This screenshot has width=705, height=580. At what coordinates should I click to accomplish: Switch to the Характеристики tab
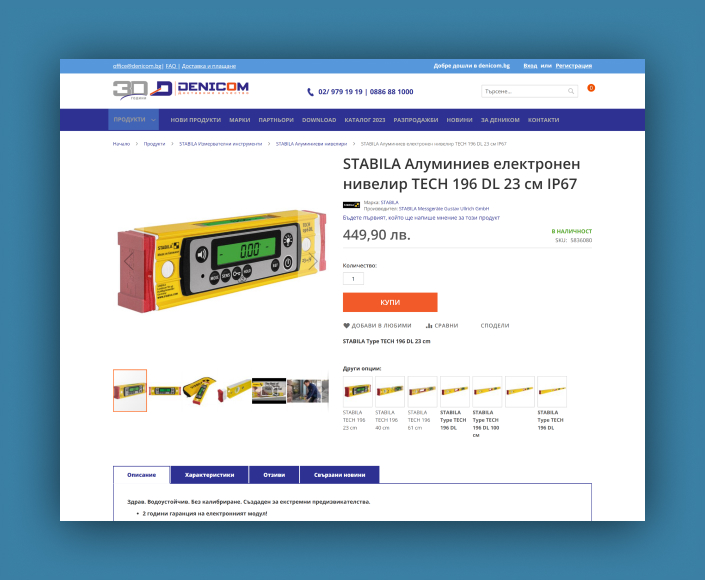click(x=210, y=475)
